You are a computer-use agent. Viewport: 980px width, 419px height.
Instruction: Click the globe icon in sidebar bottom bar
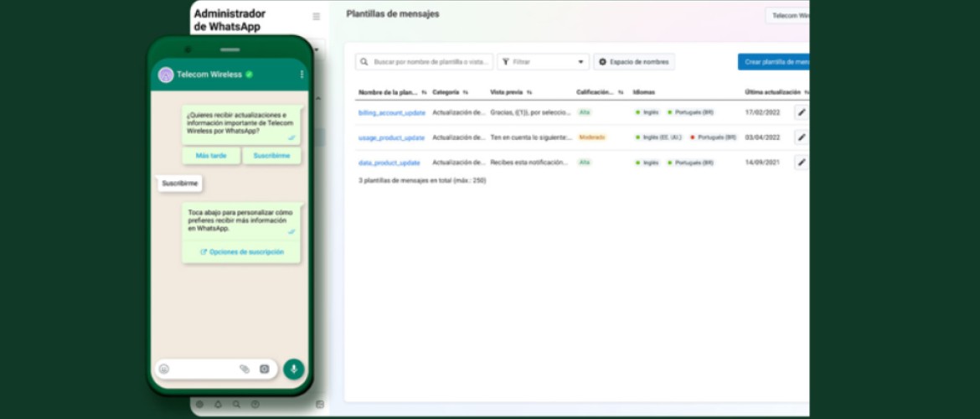199,404
